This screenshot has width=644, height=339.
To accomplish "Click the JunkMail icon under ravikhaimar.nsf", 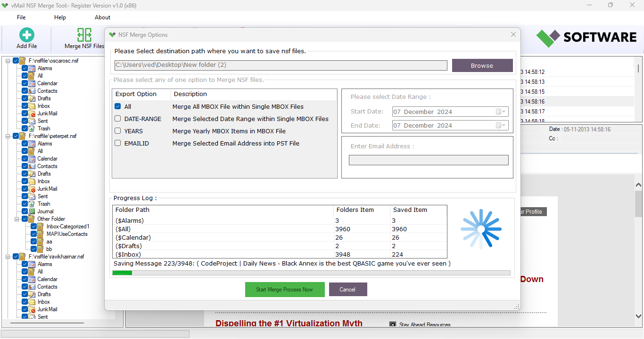I will tap(32, 309).
